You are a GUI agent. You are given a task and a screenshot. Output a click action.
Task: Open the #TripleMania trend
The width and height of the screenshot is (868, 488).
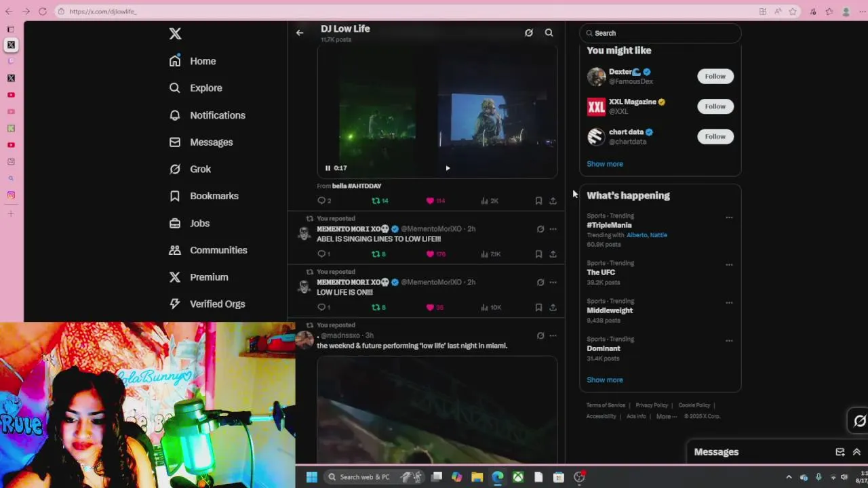click(609, 225)
